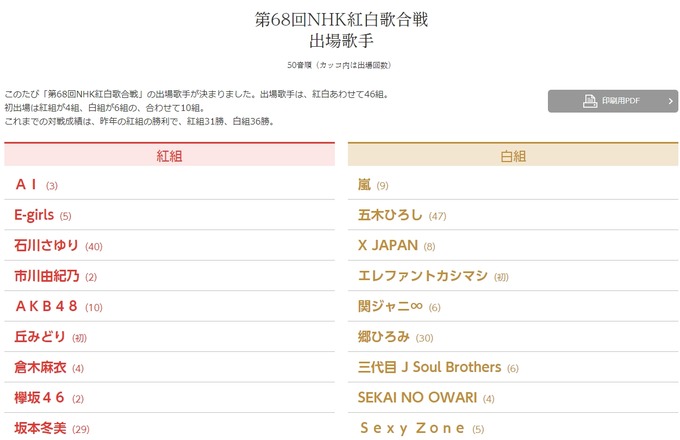680x440 pixels.
Task: Click the 印刷用PDF print button
Action: [612, 101]
